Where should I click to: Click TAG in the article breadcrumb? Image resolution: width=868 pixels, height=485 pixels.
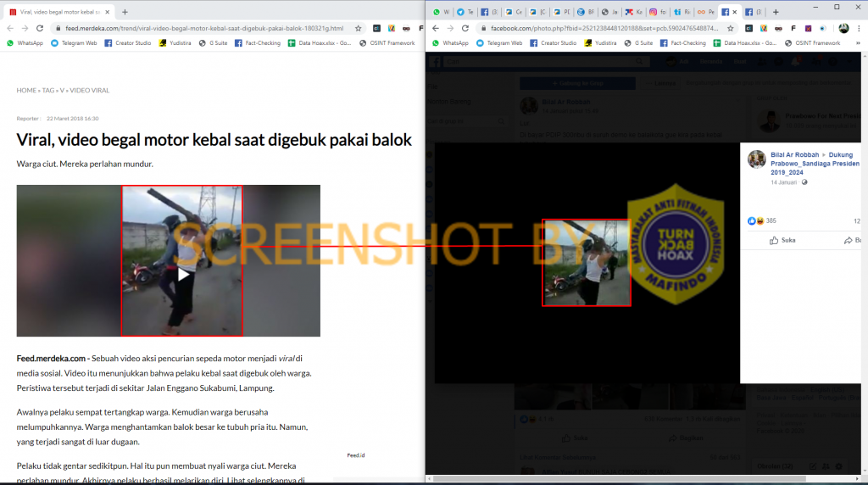tap(48, 90)
